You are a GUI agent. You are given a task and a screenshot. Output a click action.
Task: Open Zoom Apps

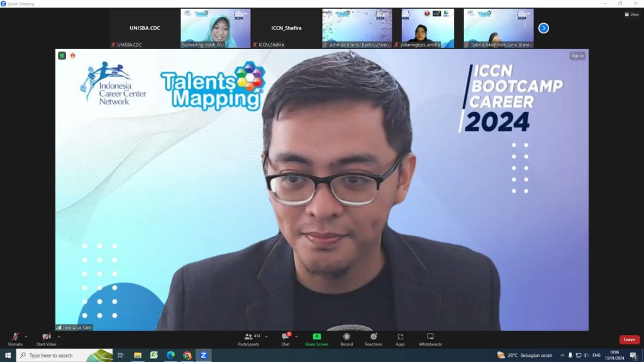click(400, 338)
